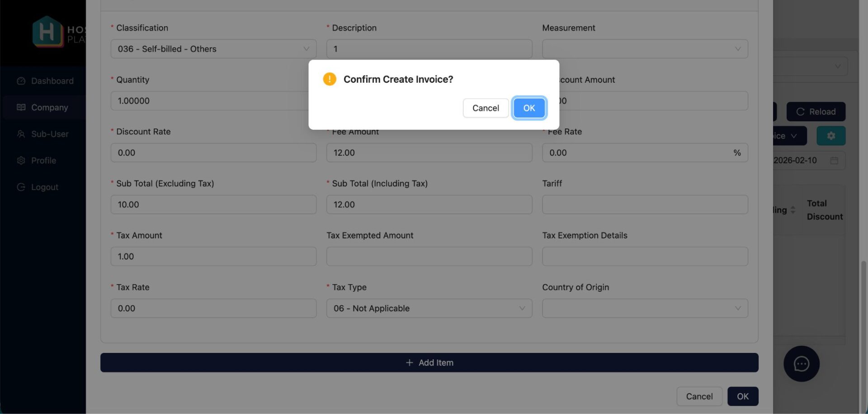Screen dimensions: 868x414
Task: Click the sort arrows in table header
Action: coord(793,210)
